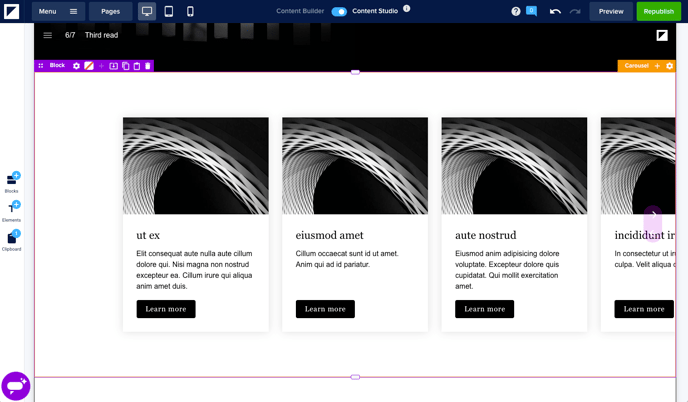Open the help question mark icon
Screen dimensions: 688x402
tap(516, 11)
